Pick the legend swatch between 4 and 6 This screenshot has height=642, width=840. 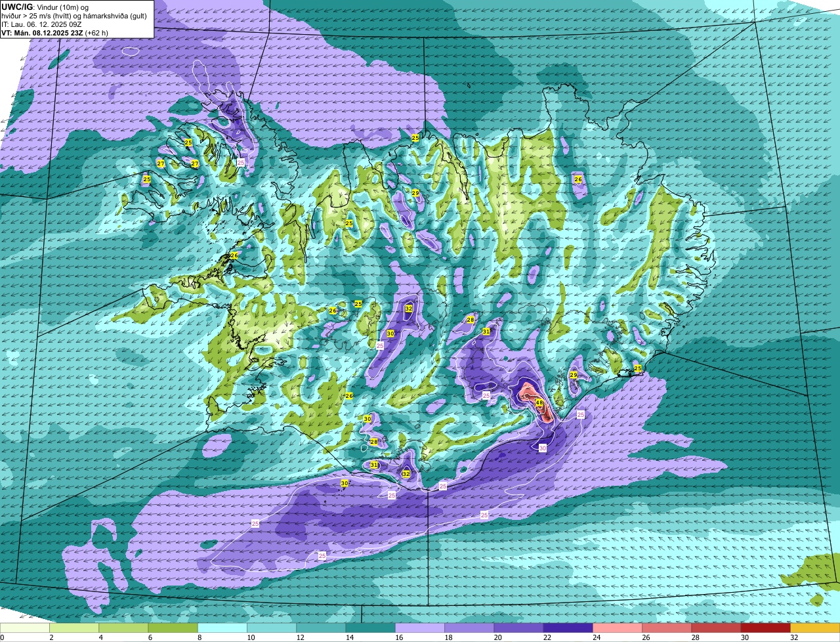coord(123,628)
